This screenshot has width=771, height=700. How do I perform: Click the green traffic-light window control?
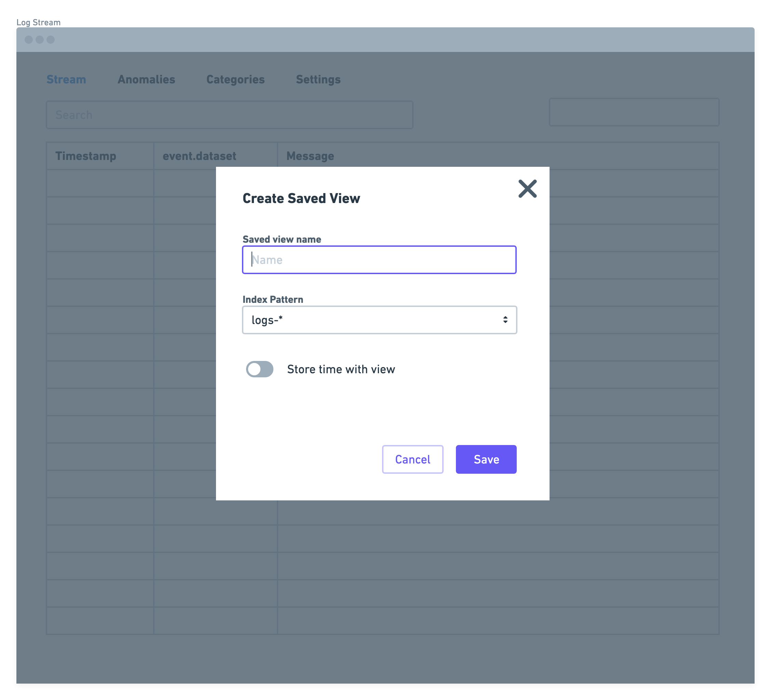click(x=51, y=39)
